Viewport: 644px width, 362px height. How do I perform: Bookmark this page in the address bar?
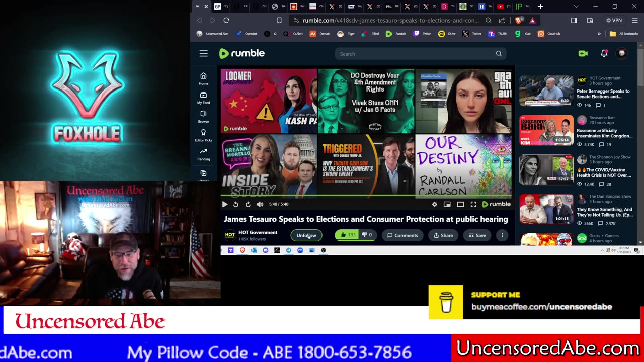279,20
